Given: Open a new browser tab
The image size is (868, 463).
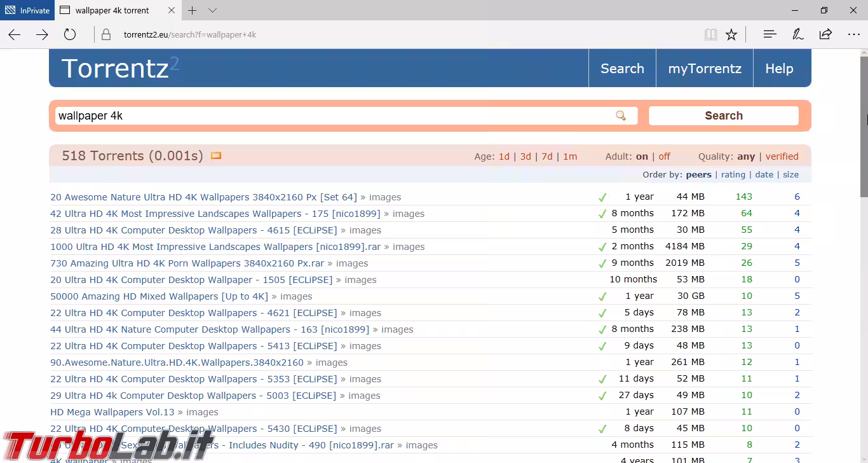Looking at the screenshot, I should [x=192, y=10].
